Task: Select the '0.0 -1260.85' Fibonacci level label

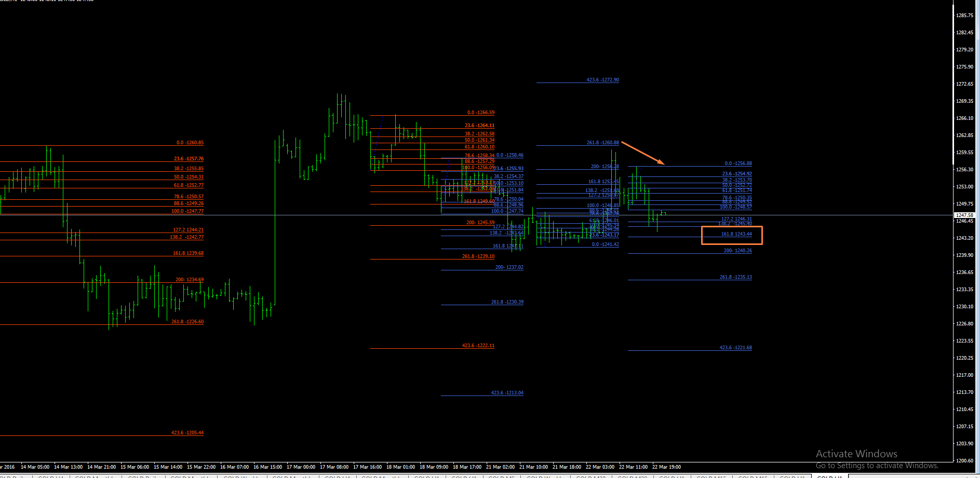Action: tap(190, 143)
